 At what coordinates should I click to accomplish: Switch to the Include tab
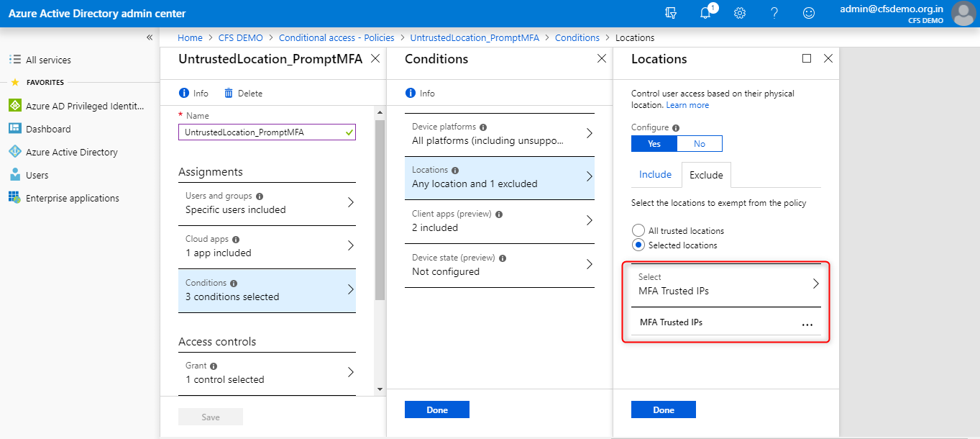pyautogui.click(x=655, y=175)
